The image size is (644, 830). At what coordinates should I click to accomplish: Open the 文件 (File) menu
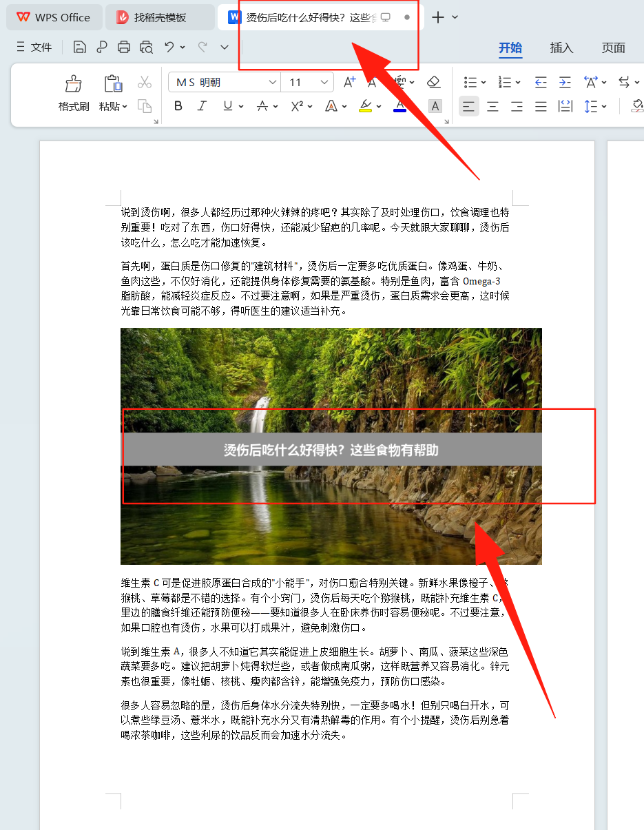tap(34, 47)
